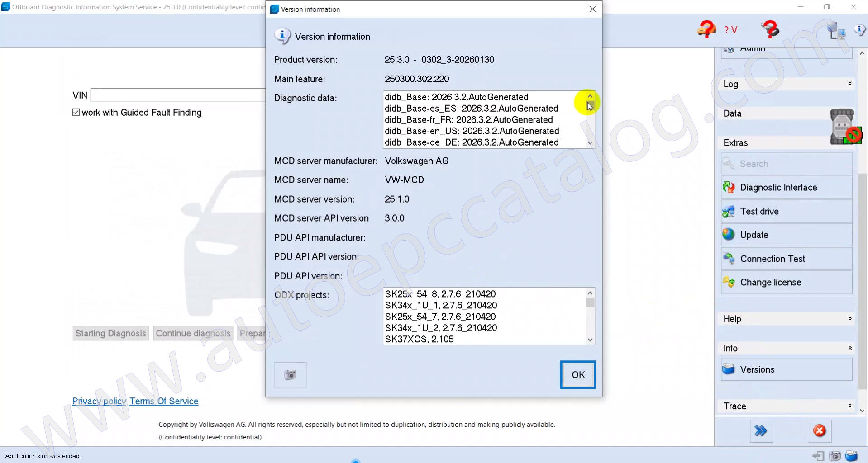The image size is (868, 463).
Task: Launch the Connection Test tool
Action: [x=786, y=259]
